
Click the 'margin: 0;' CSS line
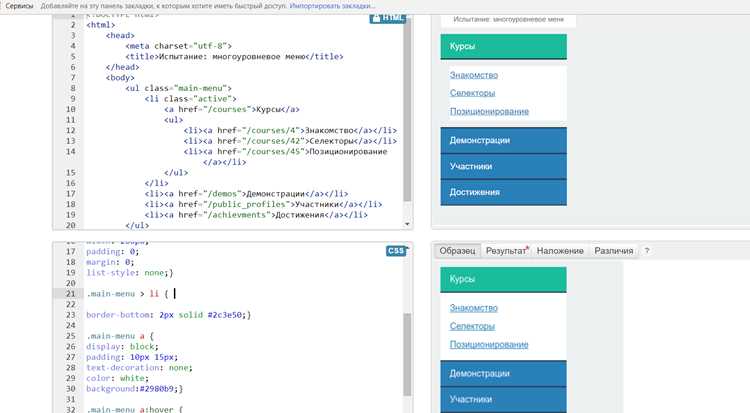110,262
